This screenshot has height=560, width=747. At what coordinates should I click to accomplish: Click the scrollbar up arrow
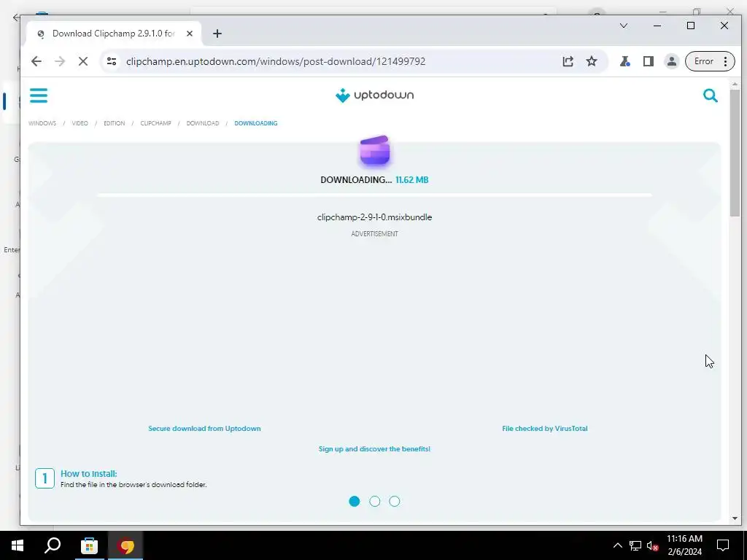(x=735, y=84)
